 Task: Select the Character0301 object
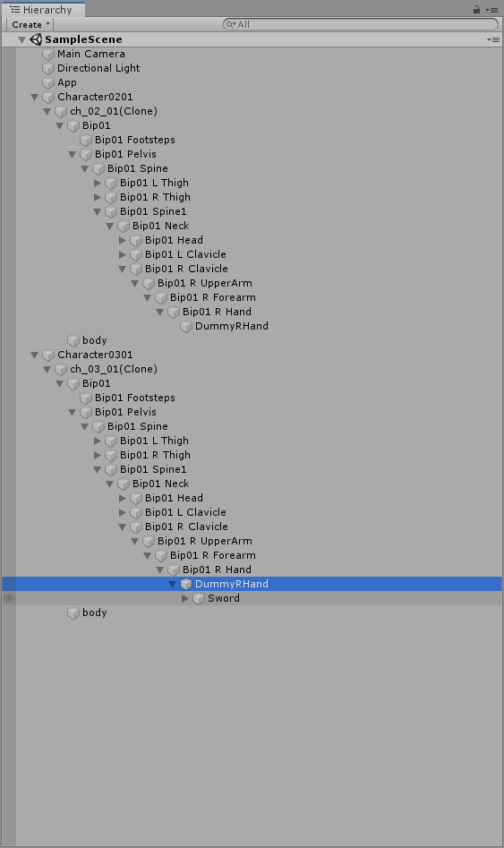95,355
